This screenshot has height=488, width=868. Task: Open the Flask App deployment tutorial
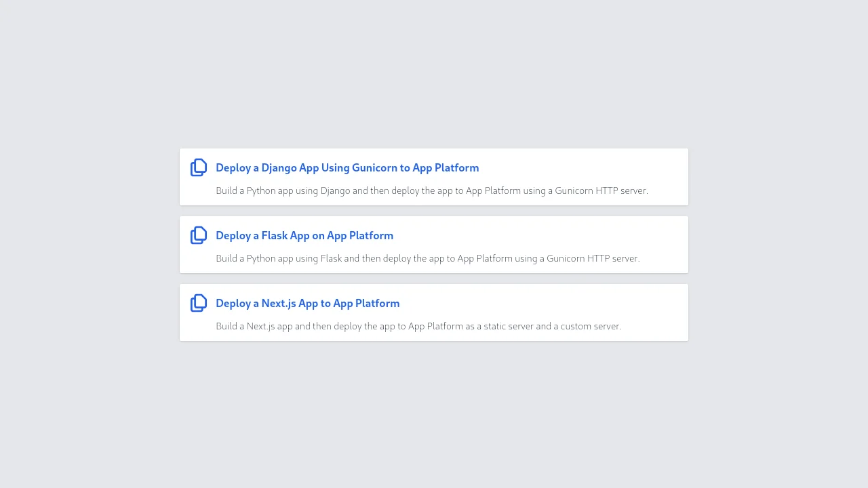coord(304,235)
